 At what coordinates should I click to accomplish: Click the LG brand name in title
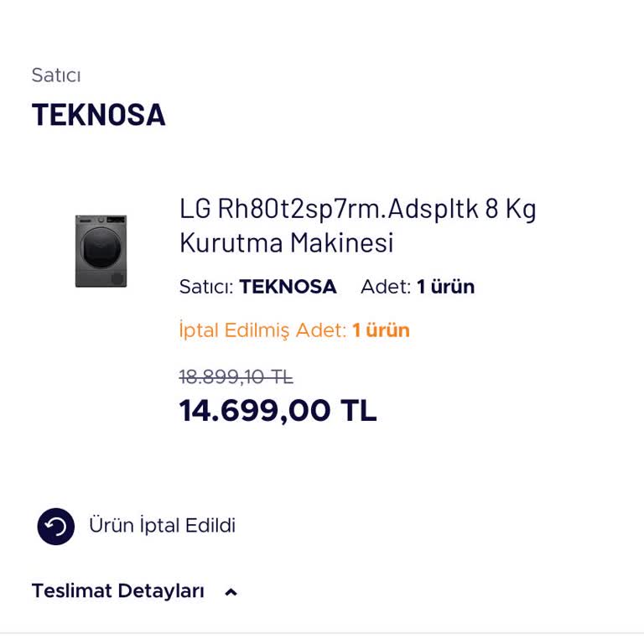point(195,208)
